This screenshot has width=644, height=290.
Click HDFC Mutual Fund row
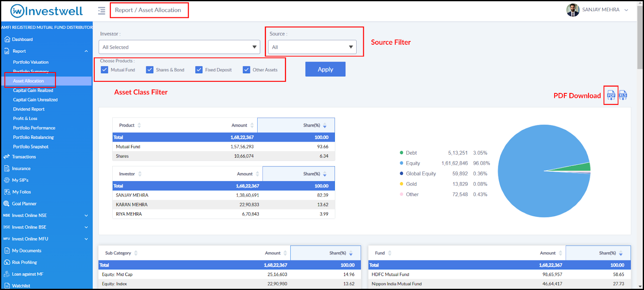[x=500, y=274]
